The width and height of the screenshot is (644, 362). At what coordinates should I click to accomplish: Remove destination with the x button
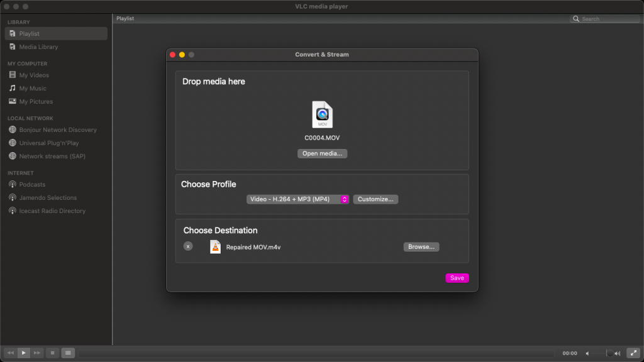point(188,246)
